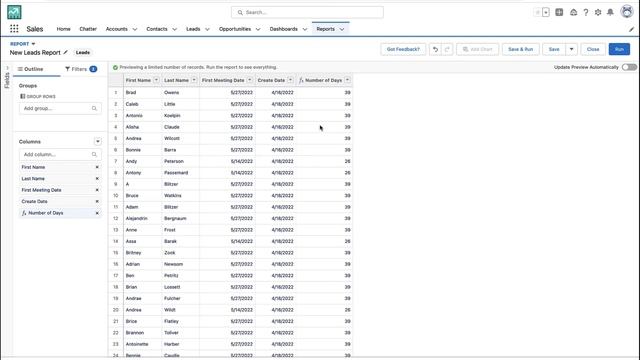Click the Add Chart button
This screenshot has height=360, width=640.
477,49
